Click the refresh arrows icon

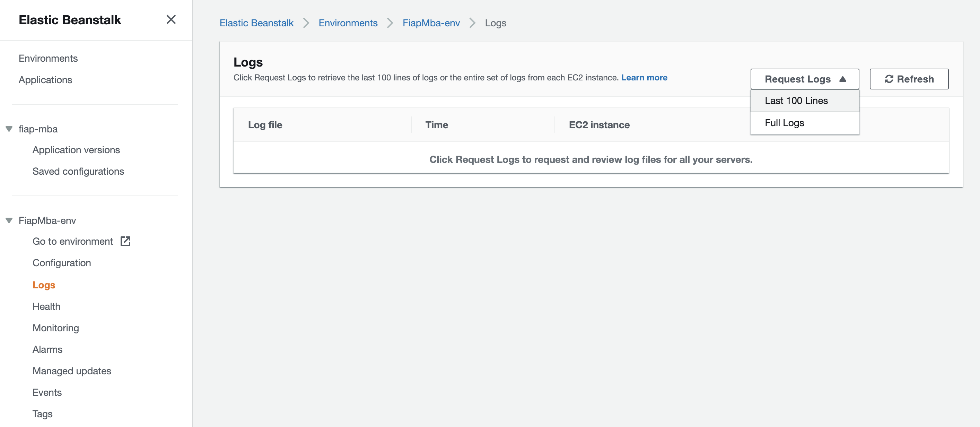(889, 79)
